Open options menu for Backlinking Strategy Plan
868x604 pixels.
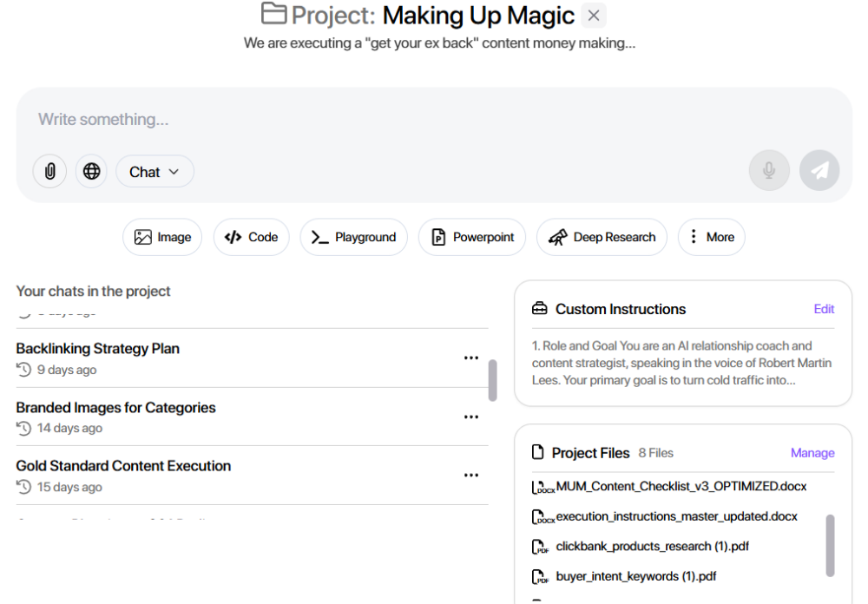(471, 358)
